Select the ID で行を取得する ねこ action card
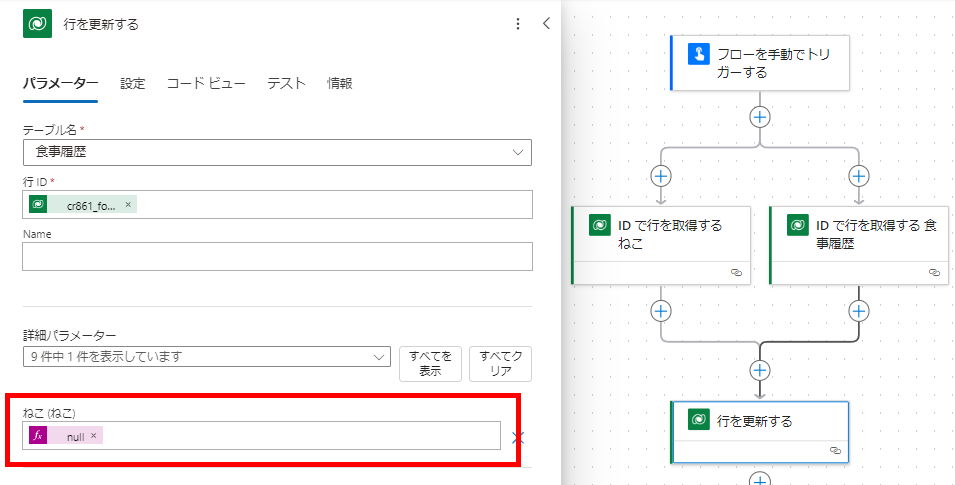The image size is (955, 485). coord(661,245)
